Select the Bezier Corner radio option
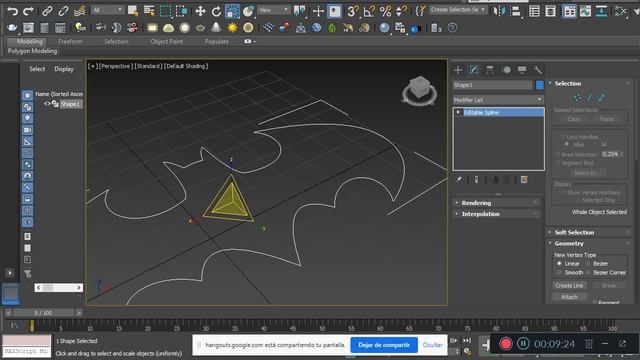This screenshot has height=360, width=640. [x=588, y=272]
